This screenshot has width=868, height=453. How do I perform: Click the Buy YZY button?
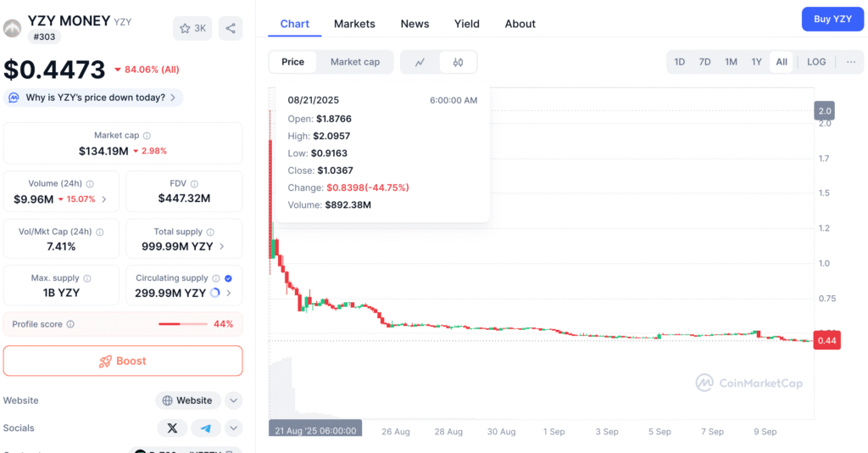832,19
